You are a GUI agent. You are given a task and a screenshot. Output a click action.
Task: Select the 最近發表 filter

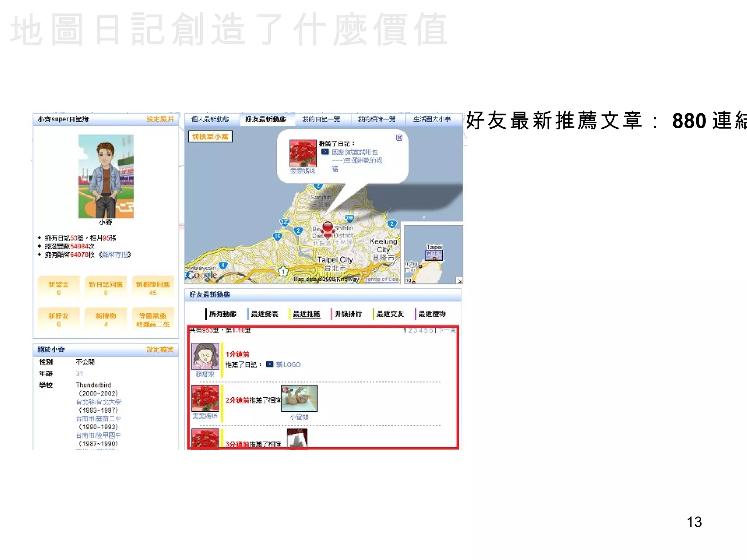(264, 314)
